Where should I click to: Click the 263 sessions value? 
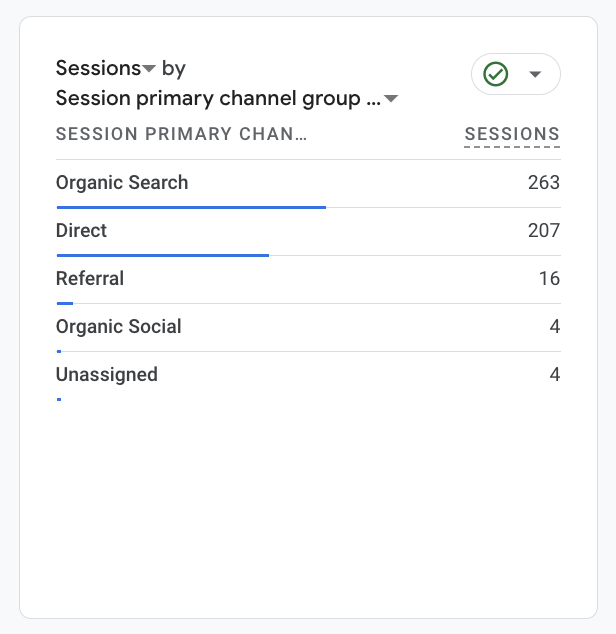pos(544,183)
